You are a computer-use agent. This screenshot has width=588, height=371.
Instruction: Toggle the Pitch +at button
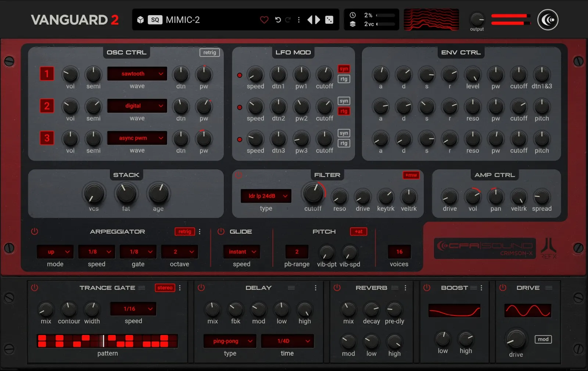pyautogui.click(x=358, y=231)
